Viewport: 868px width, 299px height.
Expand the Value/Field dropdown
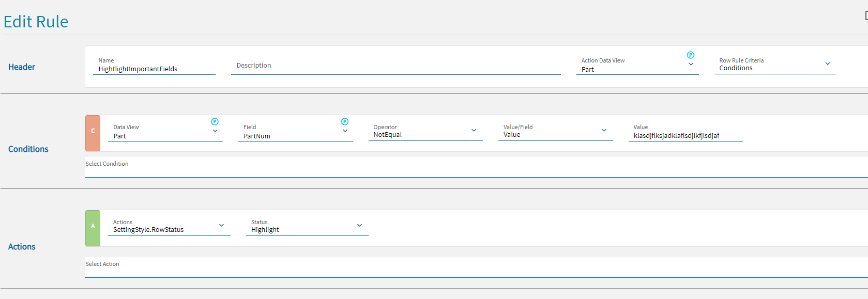pos(604,131)
